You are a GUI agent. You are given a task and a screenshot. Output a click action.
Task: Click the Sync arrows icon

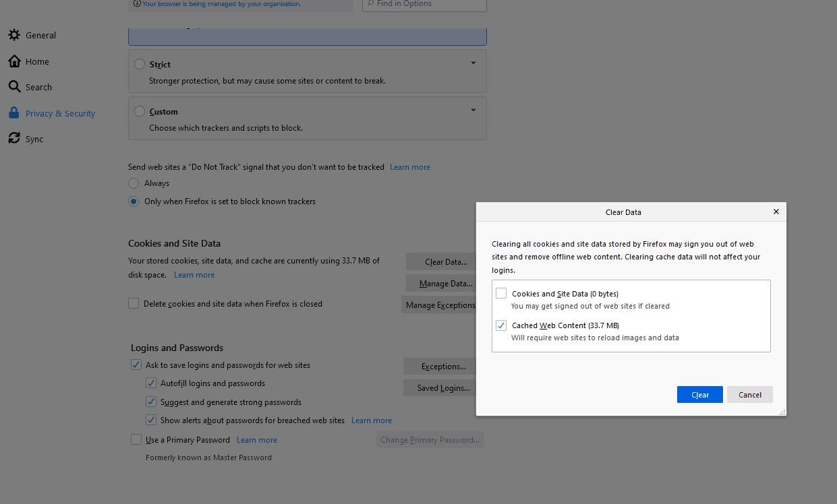[x=14, y=139]
